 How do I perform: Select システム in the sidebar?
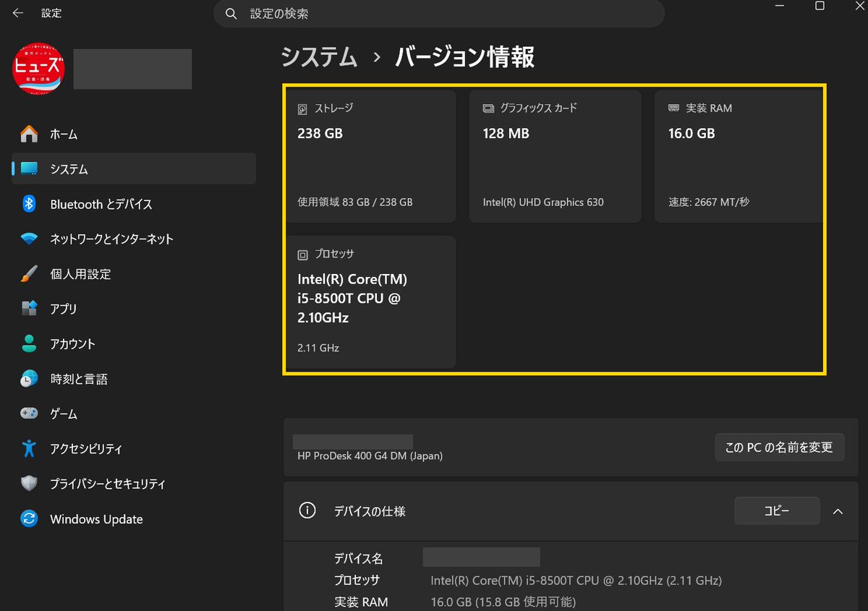134,168
